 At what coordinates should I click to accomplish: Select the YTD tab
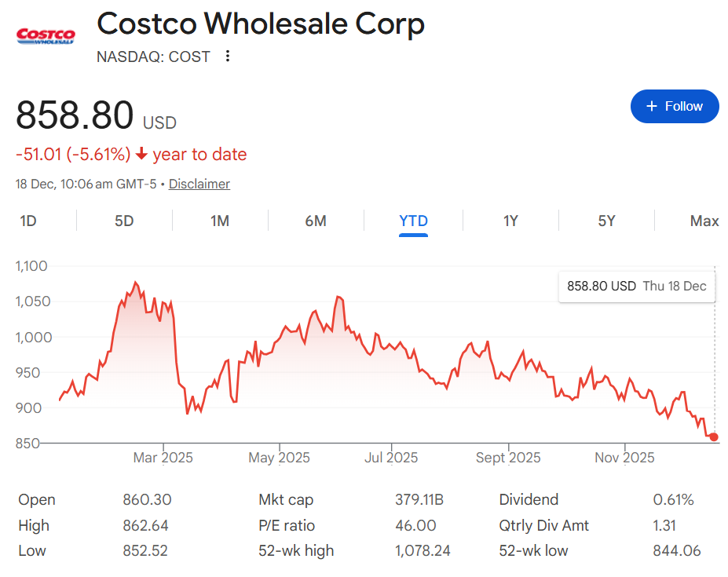coord(413,221)
